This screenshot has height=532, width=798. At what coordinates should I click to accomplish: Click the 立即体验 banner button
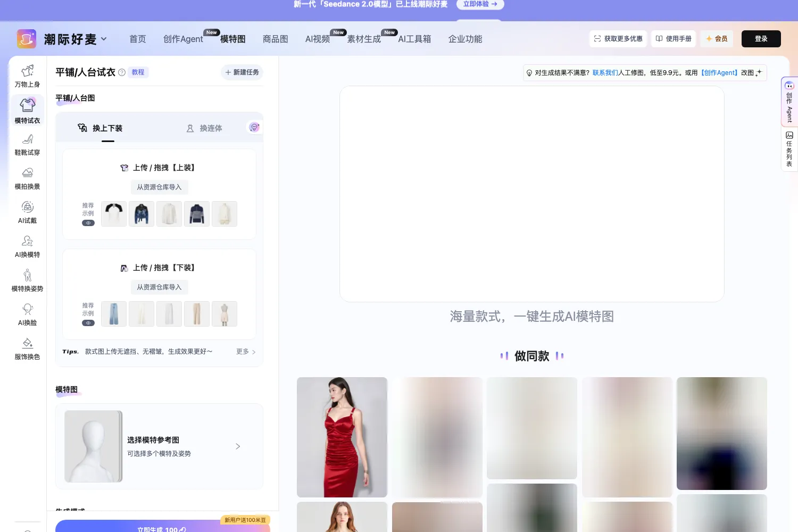[x=480, y=4]
